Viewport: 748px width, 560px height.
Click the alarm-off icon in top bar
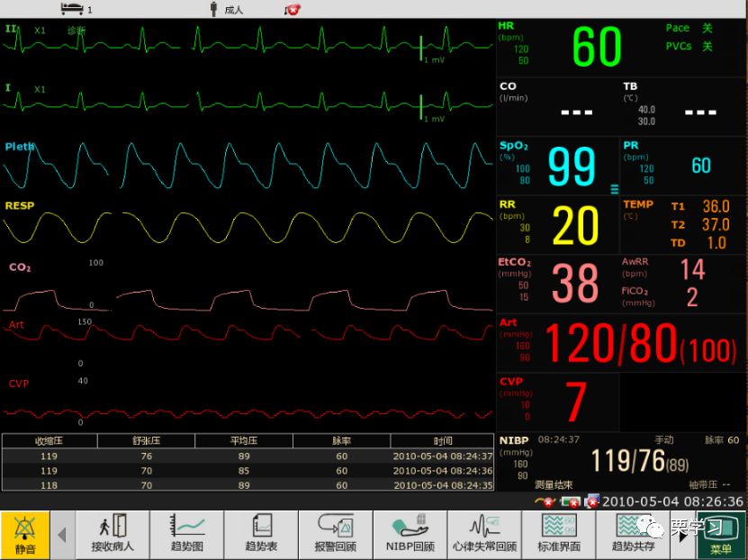[292, 9]
